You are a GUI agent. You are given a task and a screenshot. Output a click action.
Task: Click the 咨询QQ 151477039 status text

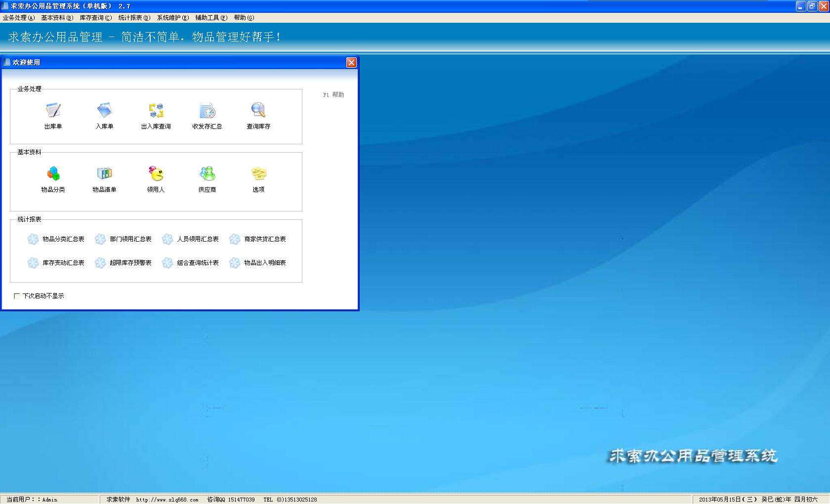click(231, 500)
